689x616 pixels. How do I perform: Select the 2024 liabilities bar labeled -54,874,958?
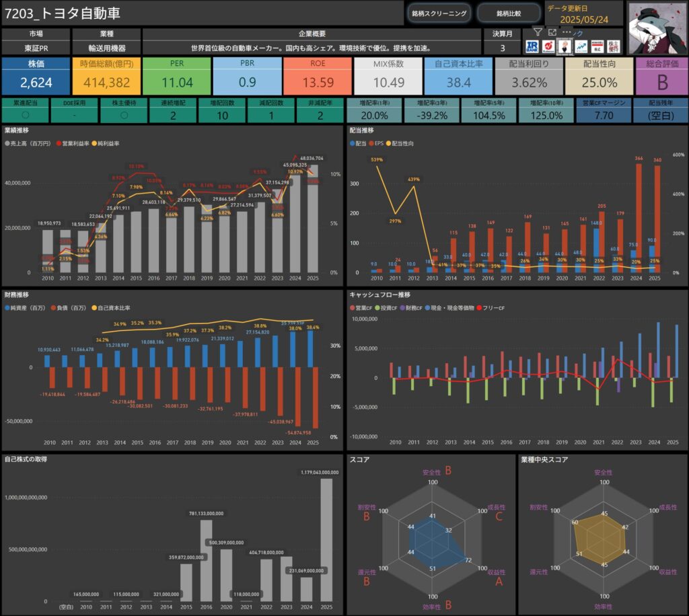click(x=297, y=397)
